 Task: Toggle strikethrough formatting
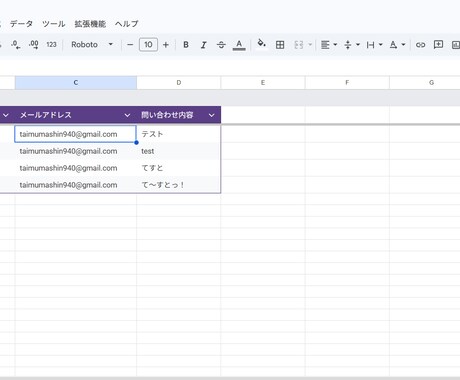coord(221,45)
